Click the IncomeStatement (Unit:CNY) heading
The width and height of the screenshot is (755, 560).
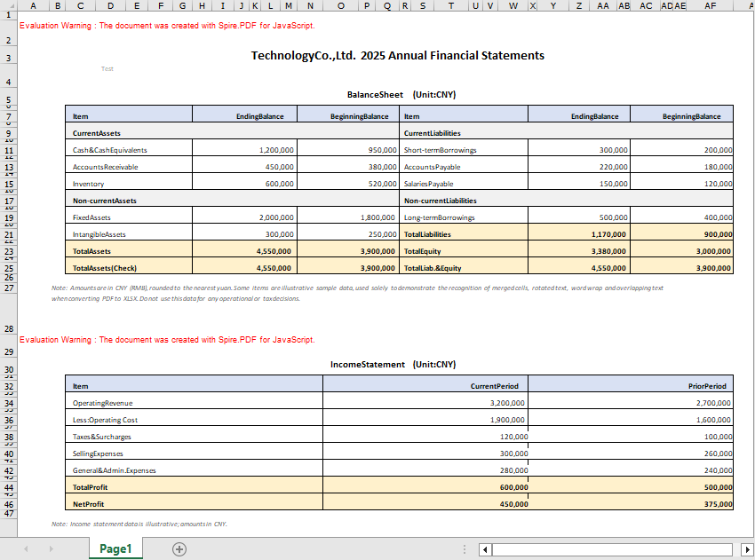[393, 365]
